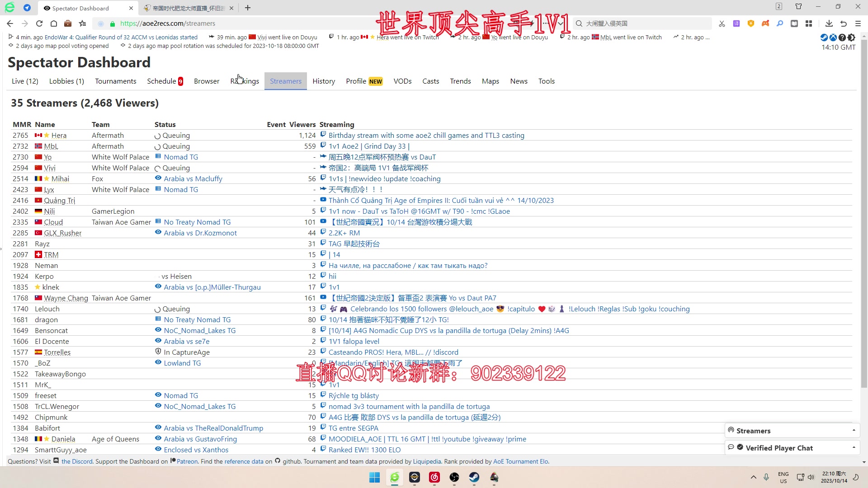Screen dimensions: 868x488
Task: Expand the Lobbies (1) panel
Action: (66, 81)
